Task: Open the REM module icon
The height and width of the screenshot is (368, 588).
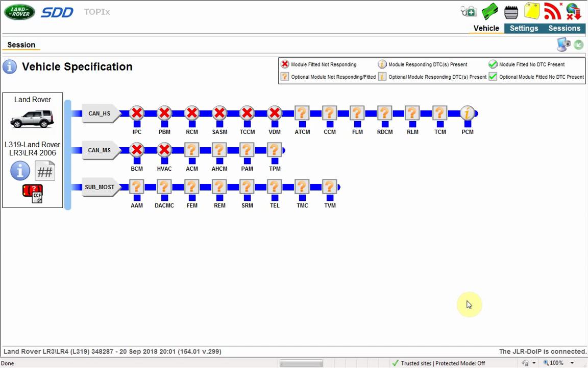Action: tap(220, 187)
